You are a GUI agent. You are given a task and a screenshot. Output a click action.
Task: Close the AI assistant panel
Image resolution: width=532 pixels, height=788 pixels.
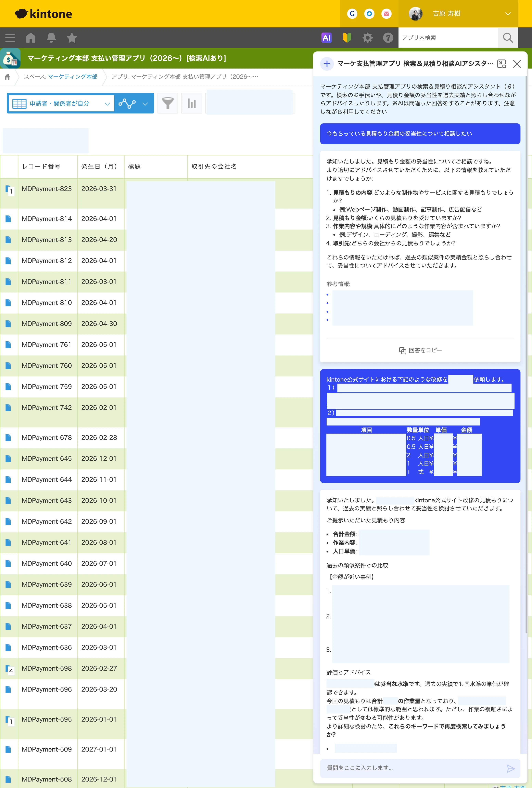pyautogui.click(x=517, y=64)
